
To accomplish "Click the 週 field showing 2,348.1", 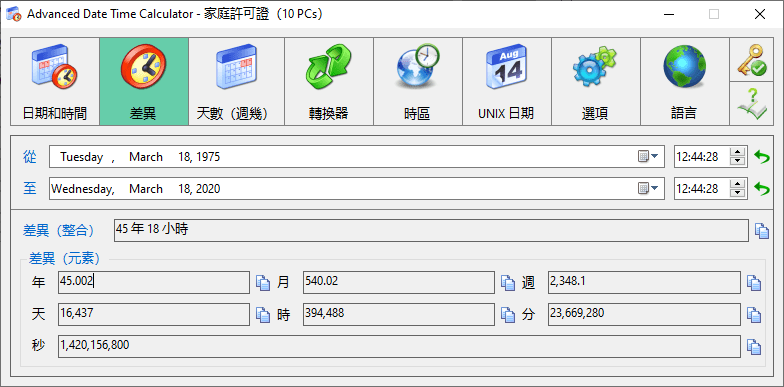I will [x=644, y=282].
